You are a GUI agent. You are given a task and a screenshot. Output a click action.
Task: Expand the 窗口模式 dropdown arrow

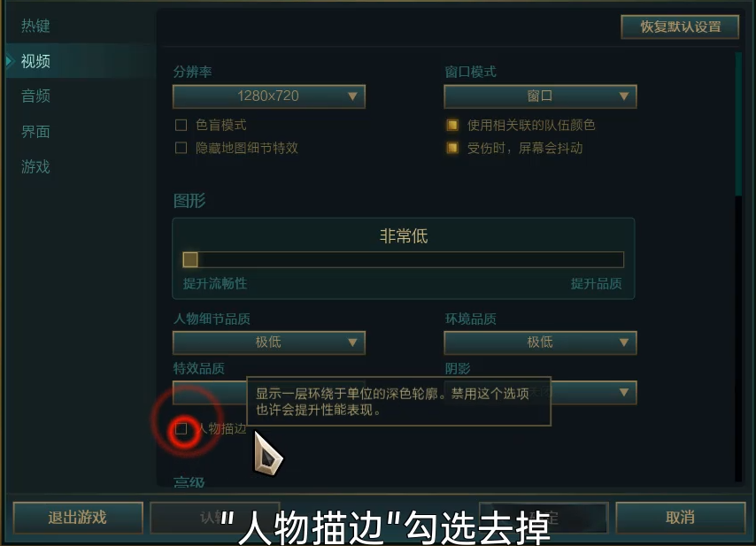pyautogui.click(x=624, y=96)
